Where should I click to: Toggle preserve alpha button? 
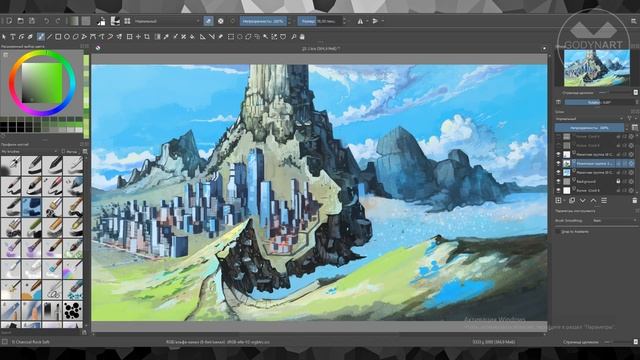tap(220, 21)
